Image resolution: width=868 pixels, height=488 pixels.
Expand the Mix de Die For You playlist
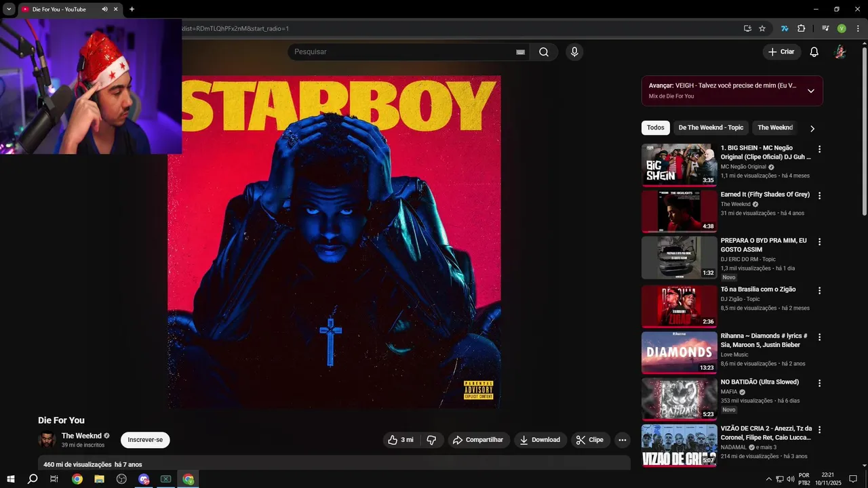click(x=810, y=91)
